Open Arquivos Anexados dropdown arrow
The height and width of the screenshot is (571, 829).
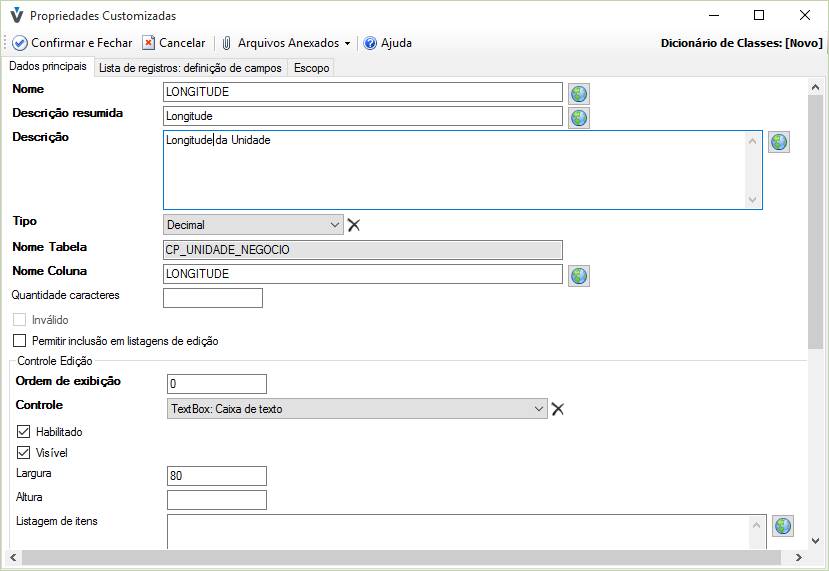(x=347, y=44)
